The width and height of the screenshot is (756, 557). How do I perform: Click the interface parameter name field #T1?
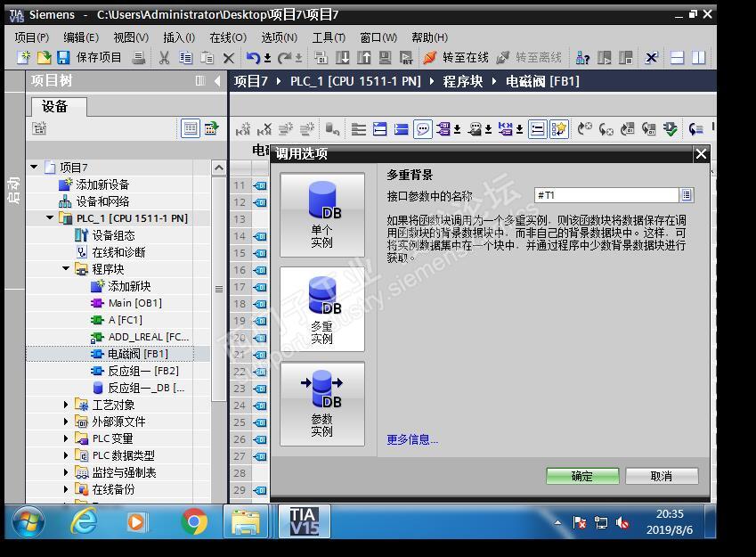tap(606, 195)
